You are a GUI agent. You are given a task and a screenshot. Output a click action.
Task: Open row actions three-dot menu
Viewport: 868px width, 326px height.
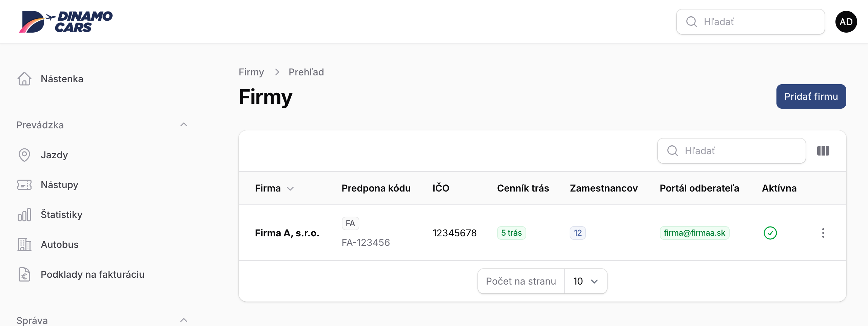tap(823, 233)
